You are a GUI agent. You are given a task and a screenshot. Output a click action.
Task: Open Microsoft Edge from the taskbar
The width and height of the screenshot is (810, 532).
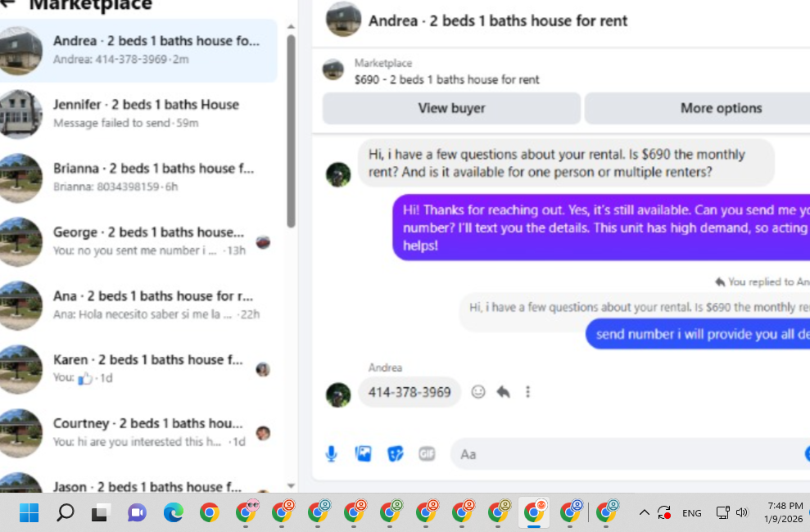pyautogui.click(x=173, y=512)
